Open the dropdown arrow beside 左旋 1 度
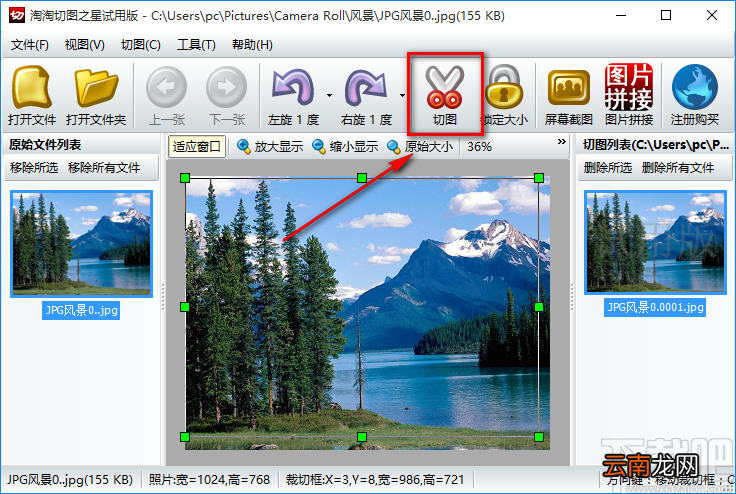736x494 pixels. point(330,95)
